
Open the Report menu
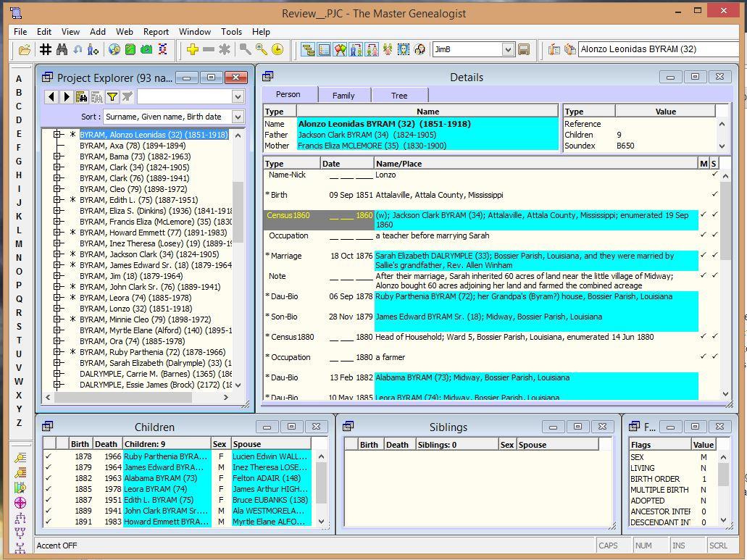(x=156, y=31)
